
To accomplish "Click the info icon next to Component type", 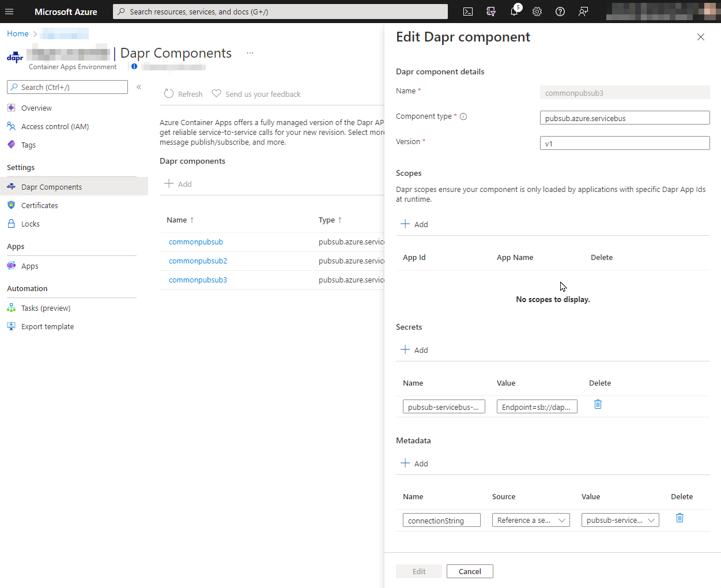I will [x=463, y=116].
